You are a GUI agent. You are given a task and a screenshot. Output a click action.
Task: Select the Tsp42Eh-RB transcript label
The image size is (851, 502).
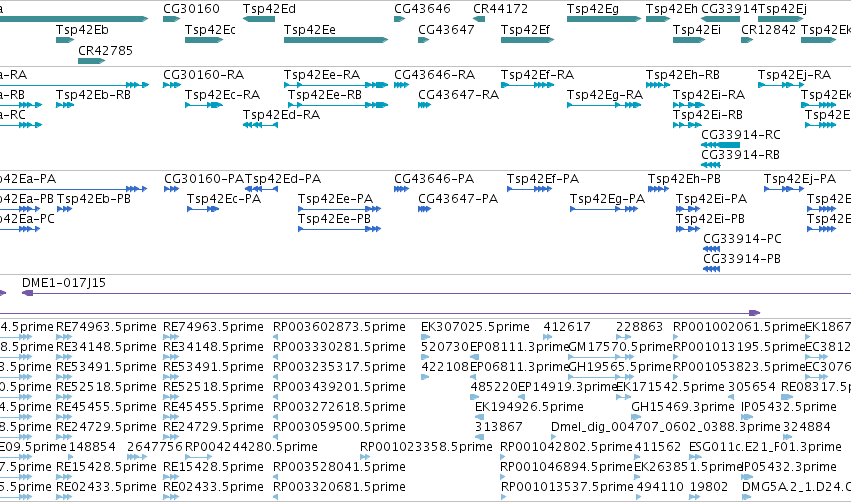tap(683, 75)
